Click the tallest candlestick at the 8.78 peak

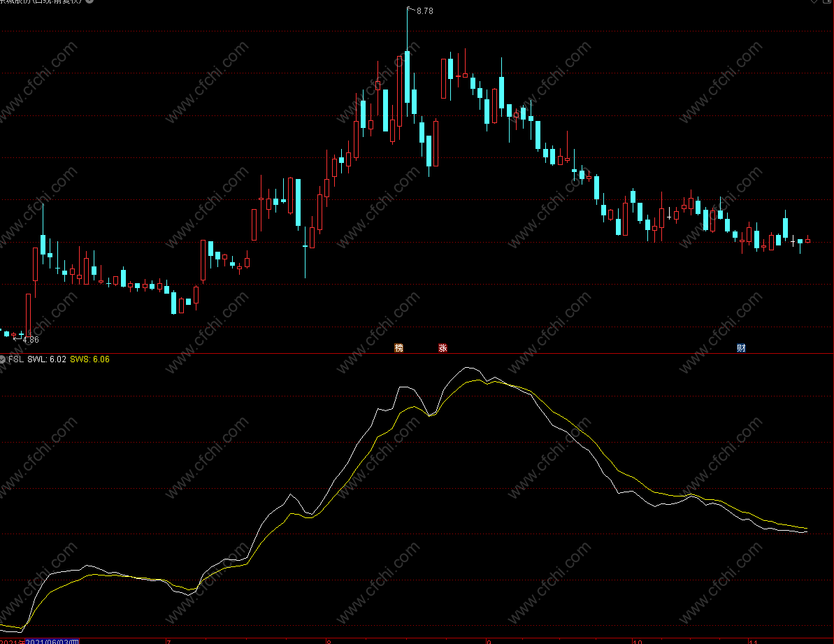pos(407,77)
